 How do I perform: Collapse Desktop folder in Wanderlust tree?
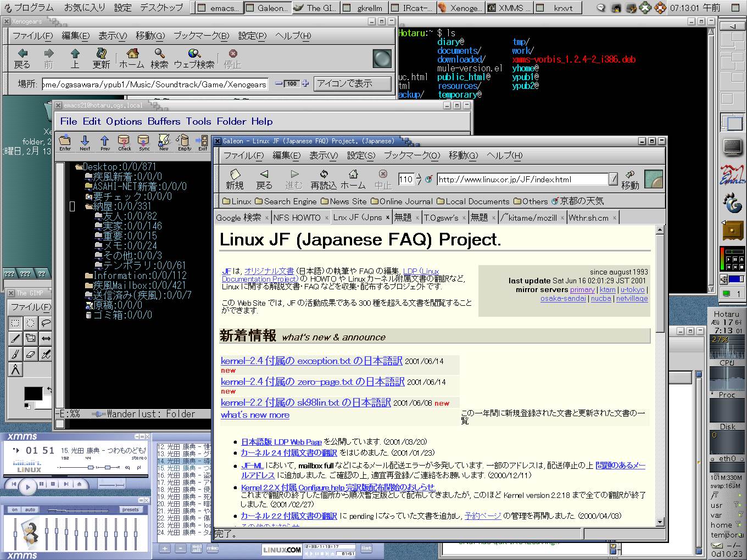click(79, 166)
